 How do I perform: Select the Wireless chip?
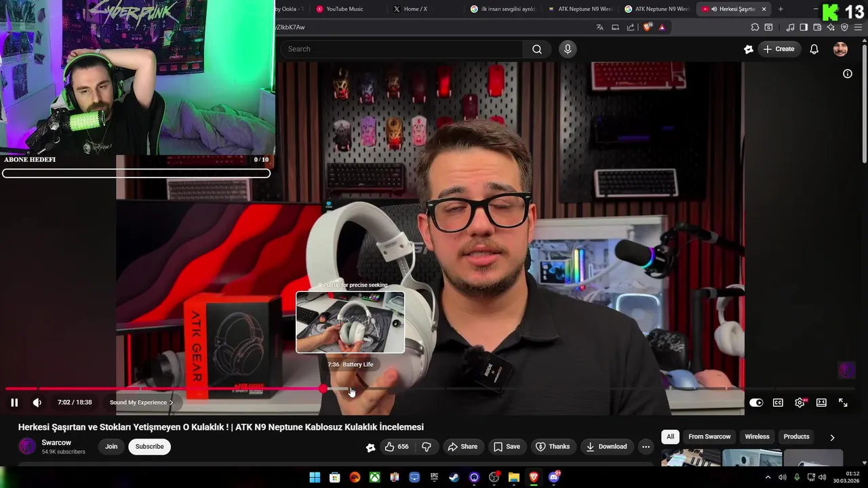tap(757, 436)
